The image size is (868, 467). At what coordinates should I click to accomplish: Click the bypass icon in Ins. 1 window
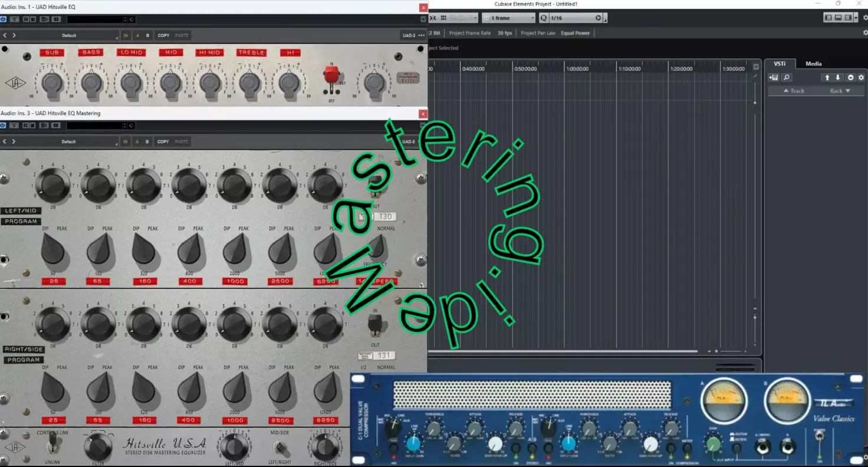14,19
